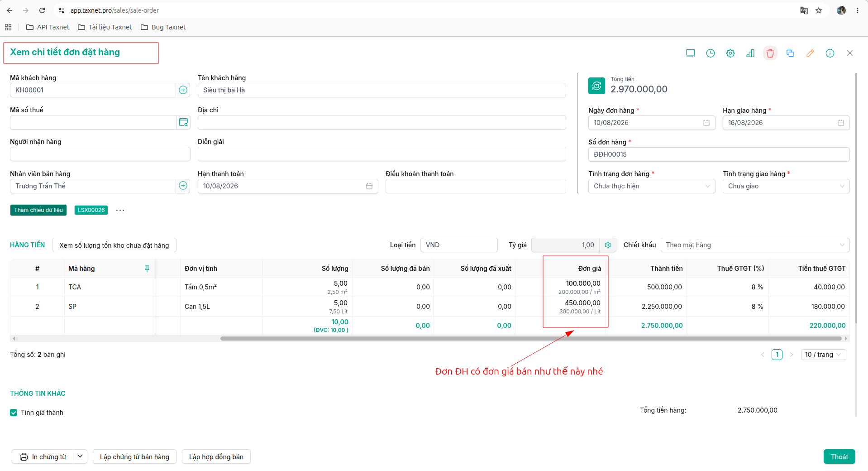Click the orange edit pencil icon

[810, 53]
